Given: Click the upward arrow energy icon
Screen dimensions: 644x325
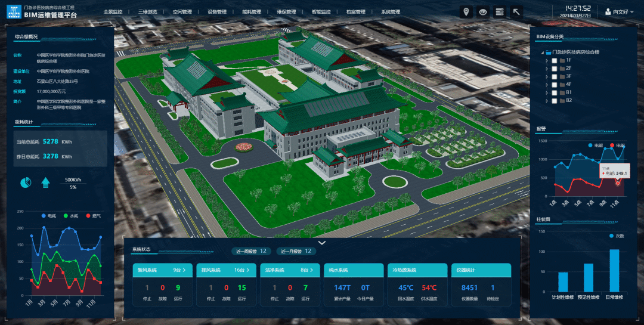Looking at the screenshot, I should 45,182.
